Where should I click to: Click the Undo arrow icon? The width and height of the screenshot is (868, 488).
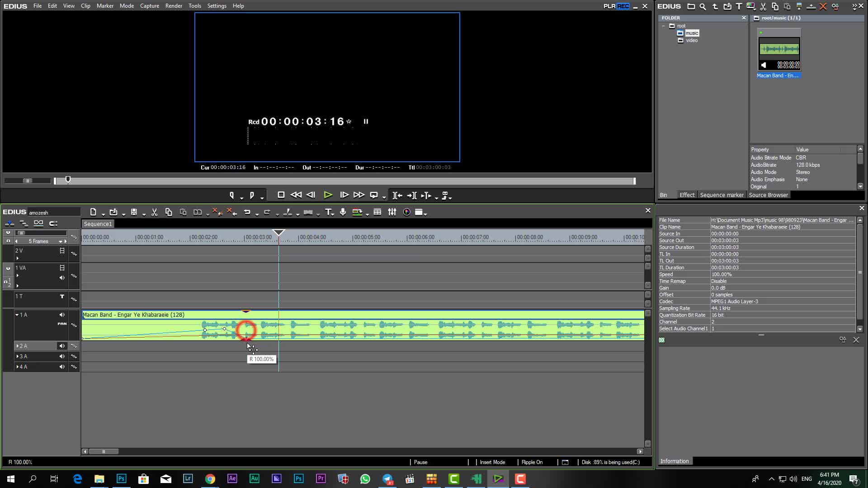click(x=247, y=212)
